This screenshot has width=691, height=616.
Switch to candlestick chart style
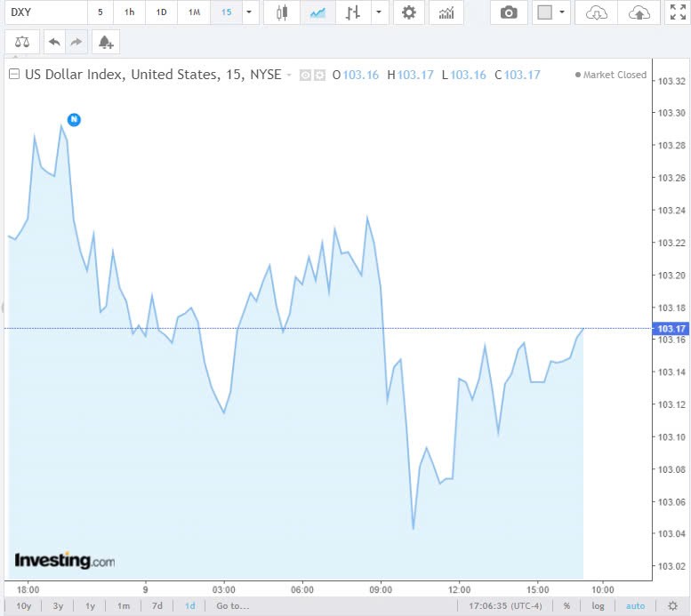(x=282, y=12)
